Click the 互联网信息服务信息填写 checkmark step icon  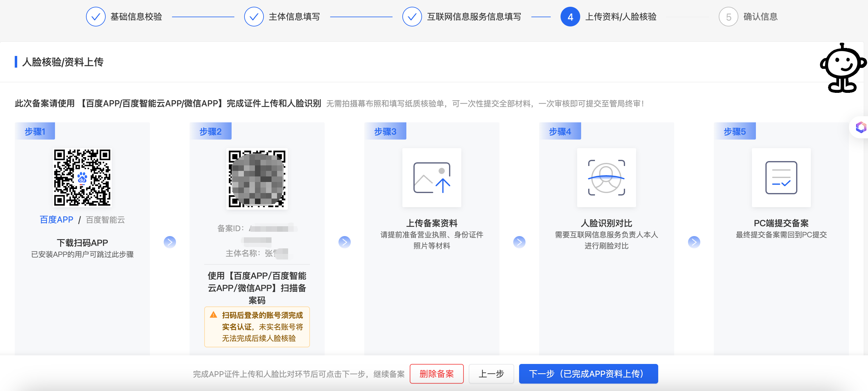click(x=412, y=17)
